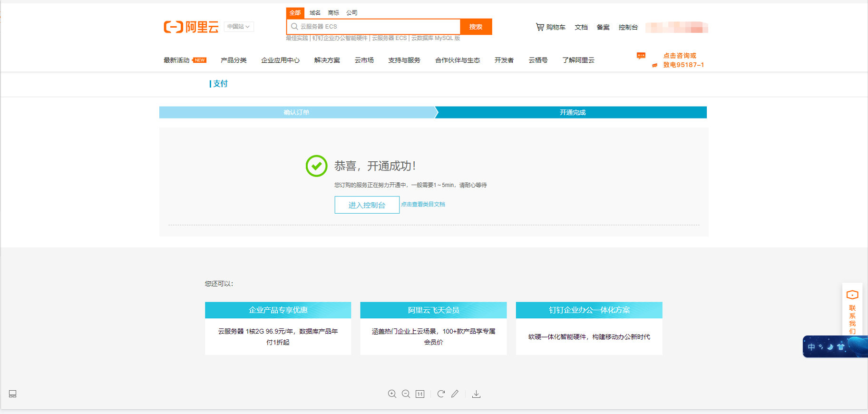Click the Aliyun logo
The height and width of the screenshot is (414, 868).
[x=191, y=27]
